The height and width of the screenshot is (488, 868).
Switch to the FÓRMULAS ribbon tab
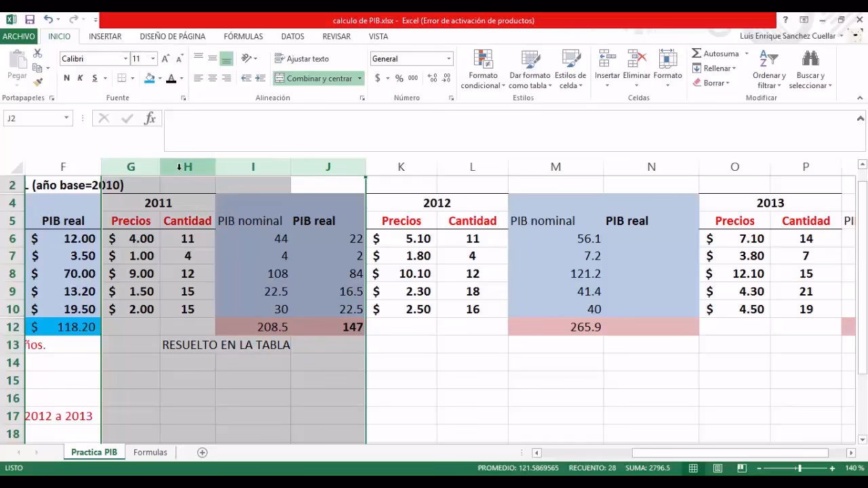click(x=243, y=37)
